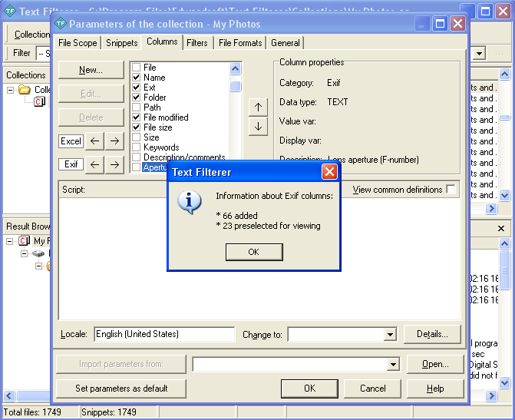Click right arrow next to Exif label
515x420 pixels.
pos(114,164)
